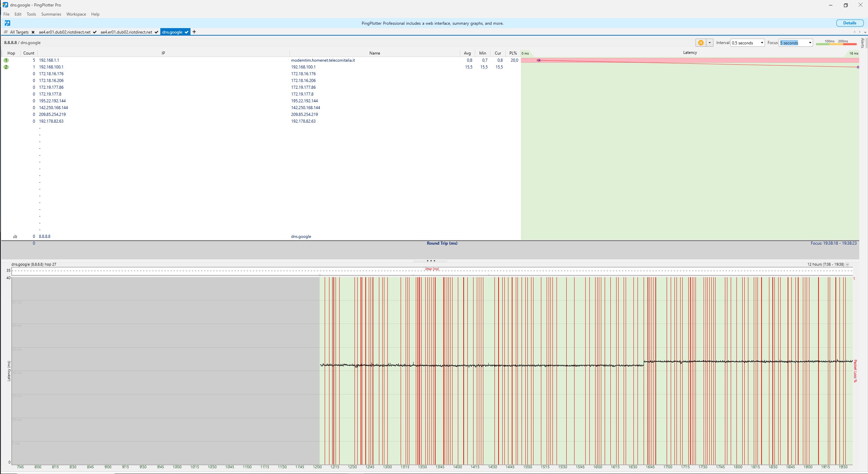Select the dns.google tab
This screenshot has height=474, width=868.
tap(172, 32)
